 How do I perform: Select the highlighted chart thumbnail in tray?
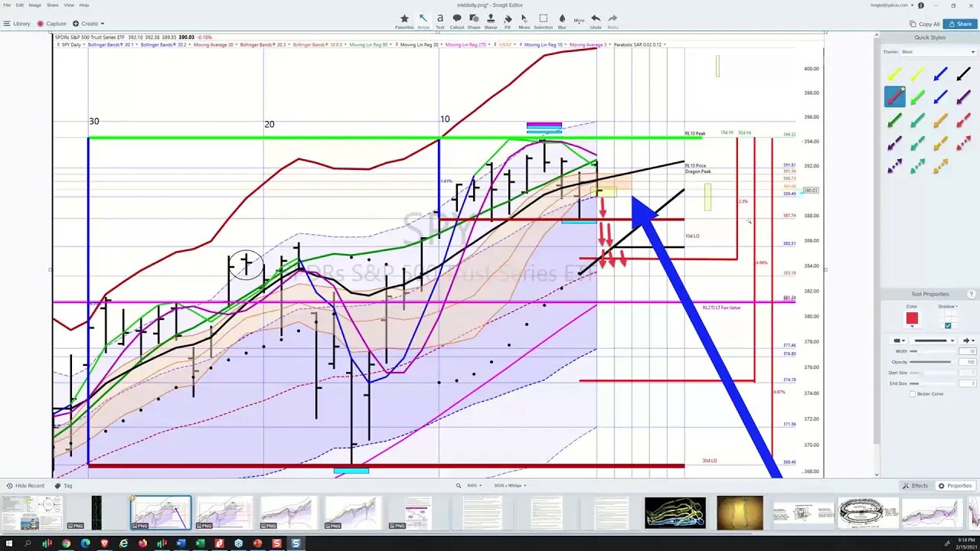(160, 513)
